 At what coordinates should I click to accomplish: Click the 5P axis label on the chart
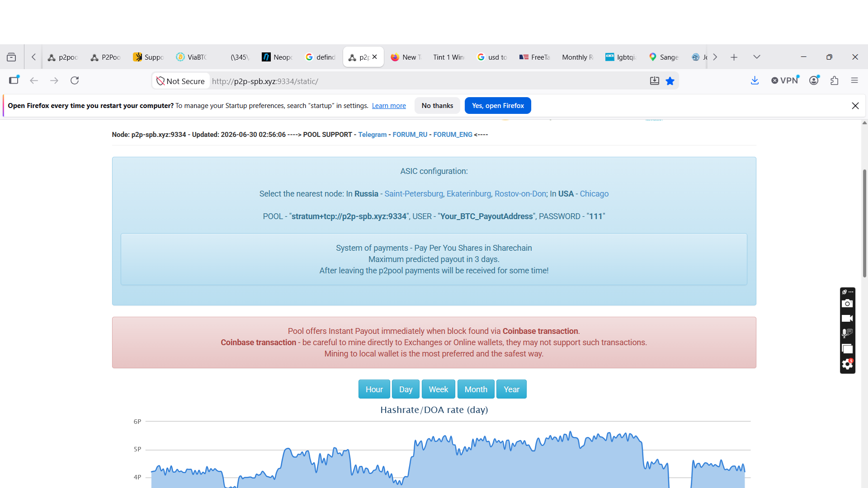point(137,449)
